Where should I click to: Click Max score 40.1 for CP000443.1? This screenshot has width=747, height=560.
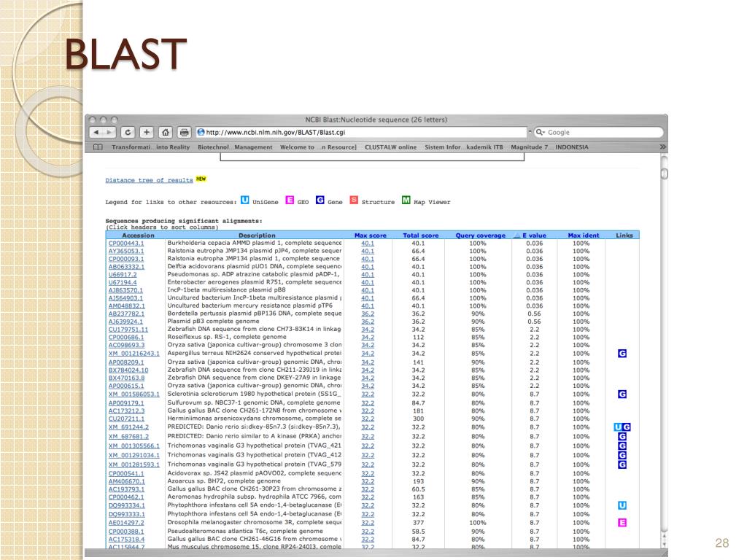(368, 244)
